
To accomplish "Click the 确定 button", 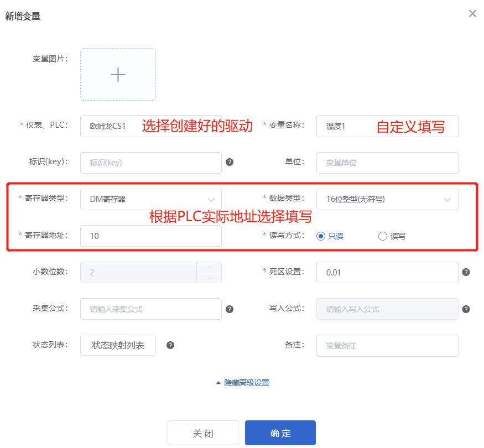I will (280, 433).
